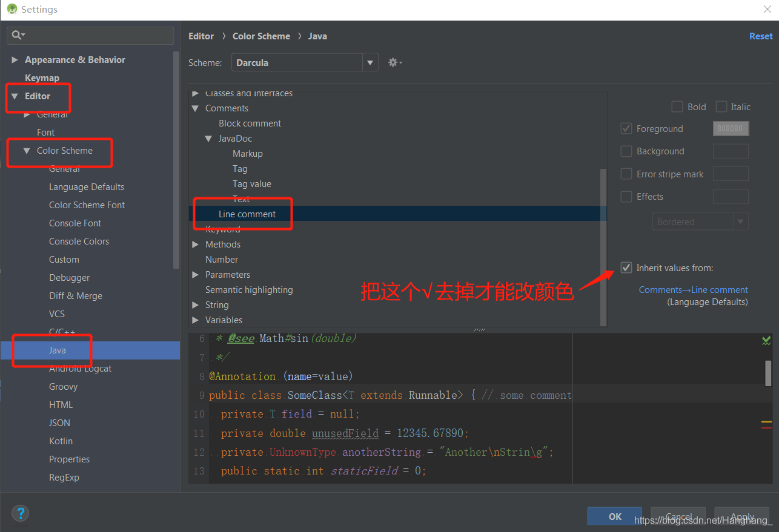
Task: Open Color Scheme Font settings
Action: pos(87,205)
